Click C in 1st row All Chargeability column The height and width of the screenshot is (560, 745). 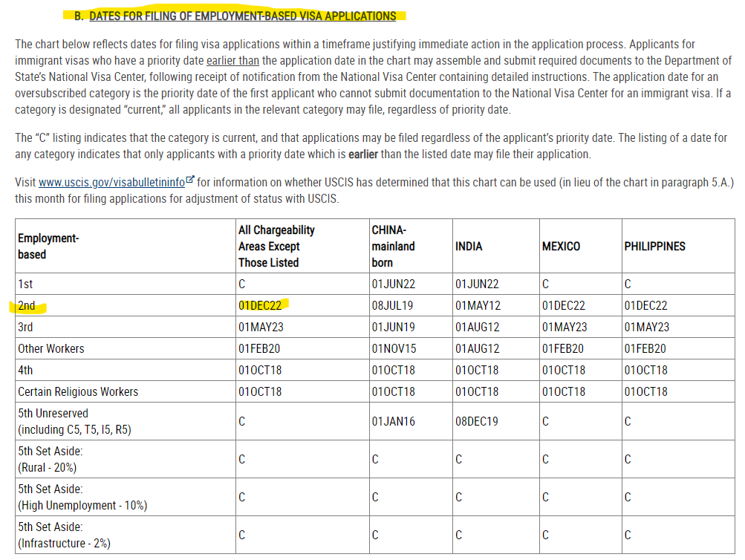[x=242, y=284]
